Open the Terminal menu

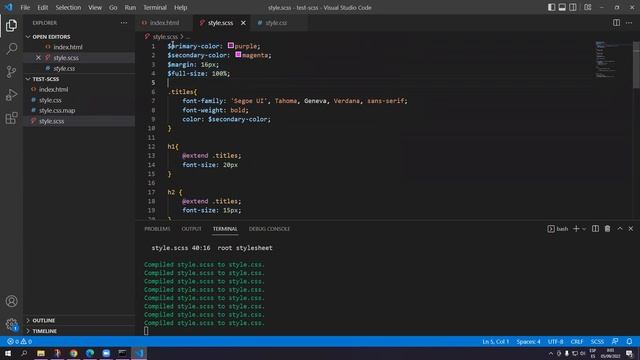click(x=155, y=7)
